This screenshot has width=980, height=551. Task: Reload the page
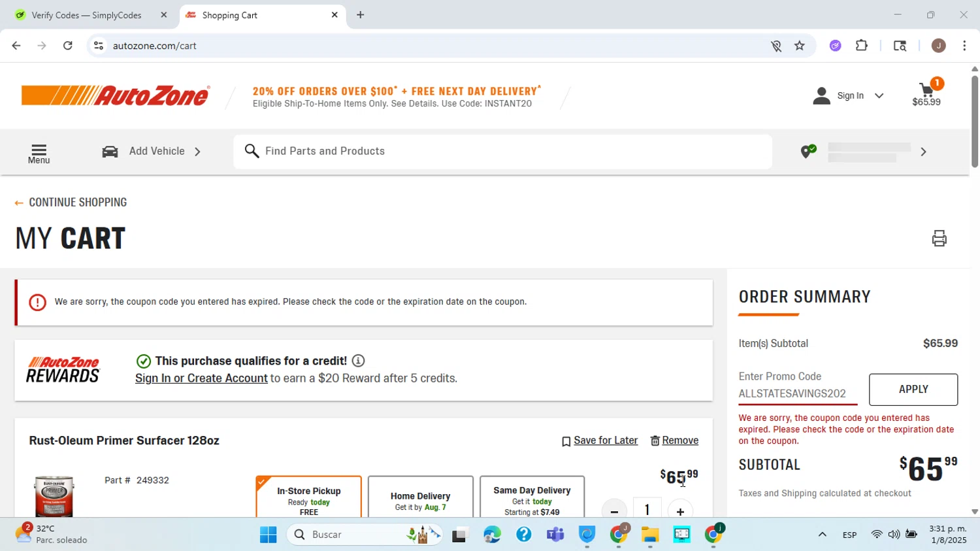pyautogui.click(x=68, y=46)
